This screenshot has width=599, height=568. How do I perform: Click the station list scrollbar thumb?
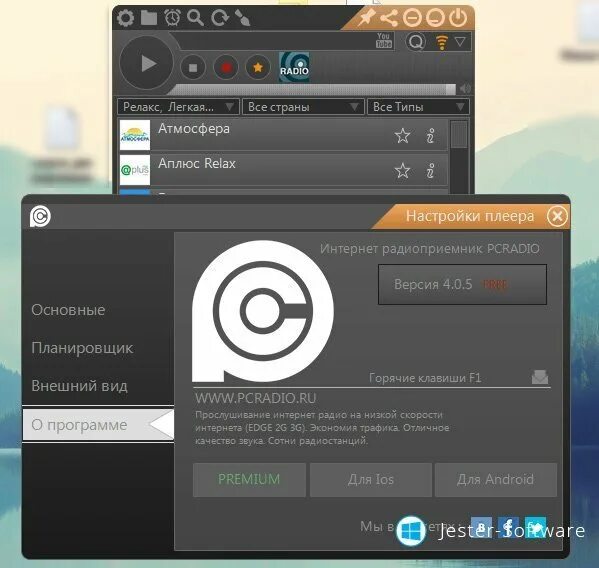coord(459,134)
